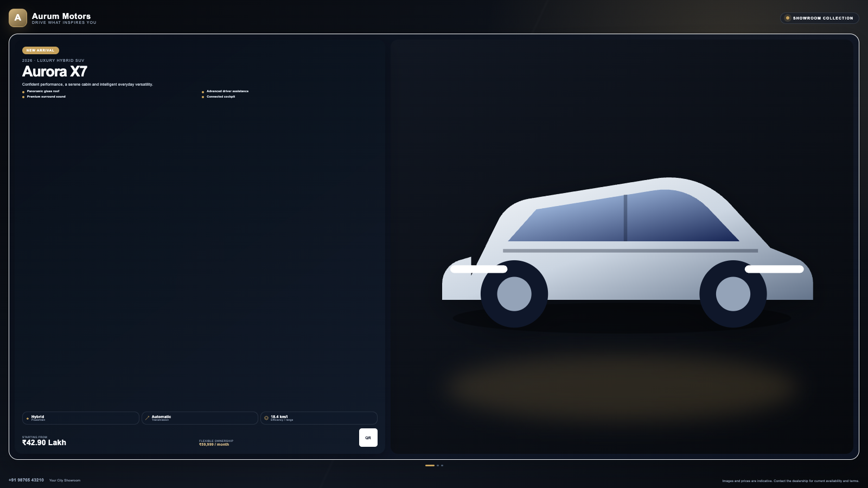Viewport: 868px width, 488px height.
Task: Click the 'Aurora X7' title
Action: (x=54, y=72)
